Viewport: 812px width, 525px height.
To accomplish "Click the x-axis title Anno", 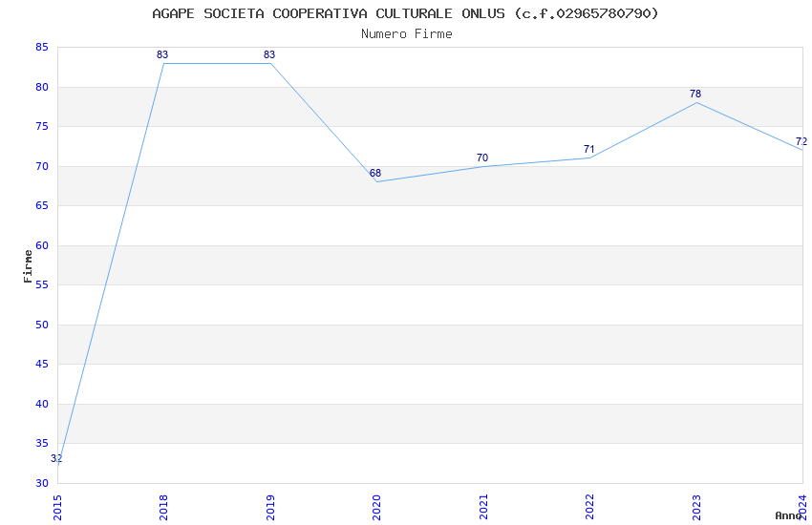I will pyautogui.click(x=788, y=515).
